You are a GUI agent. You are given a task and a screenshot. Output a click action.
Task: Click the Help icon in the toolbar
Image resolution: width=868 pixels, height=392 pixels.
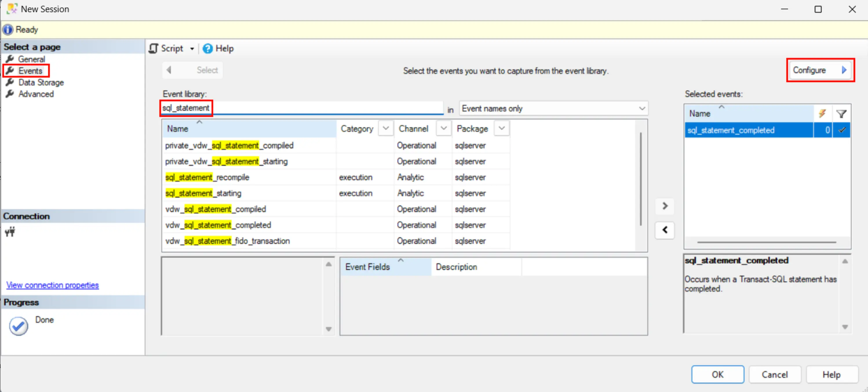click(x=208, y=48)
